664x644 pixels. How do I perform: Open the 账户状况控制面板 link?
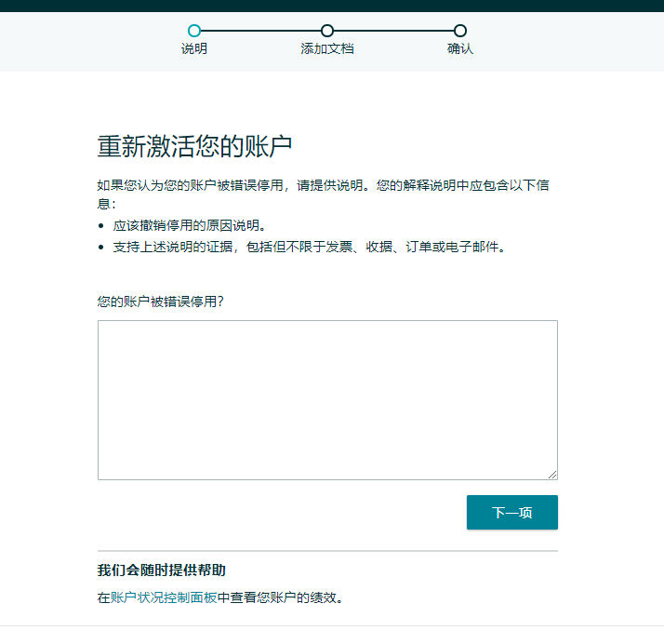point(164,598)
